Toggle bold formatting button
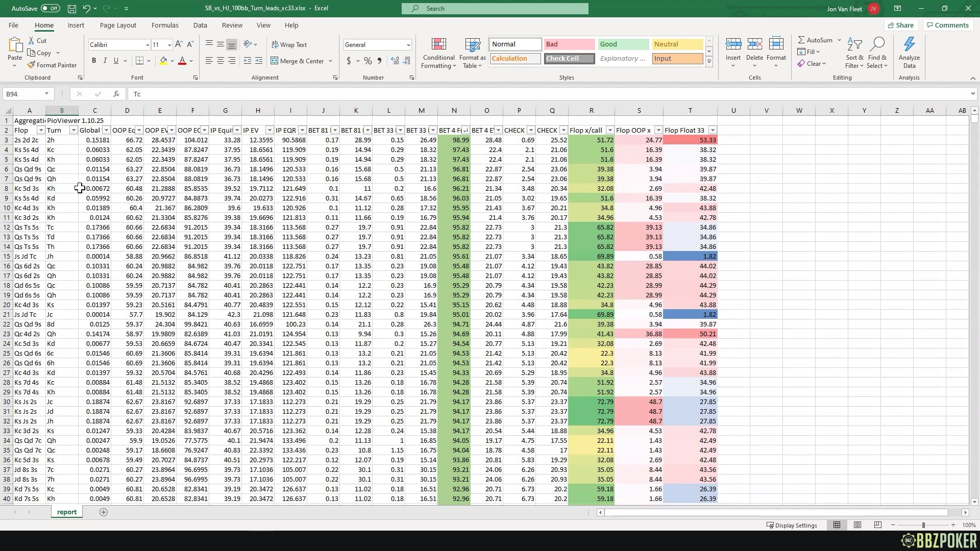The width and height of the screenshot is (980, 551). [x=94, y=61]
